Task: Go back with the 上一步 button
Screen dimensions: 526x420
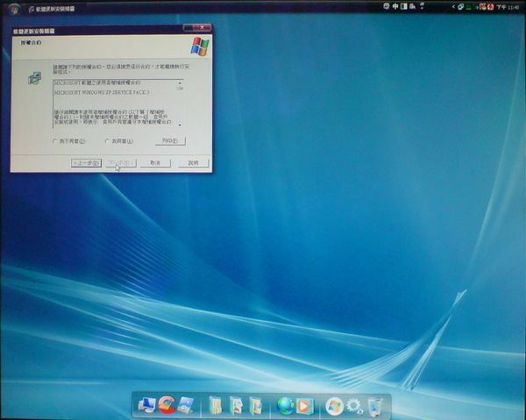Action: [86, 163]
